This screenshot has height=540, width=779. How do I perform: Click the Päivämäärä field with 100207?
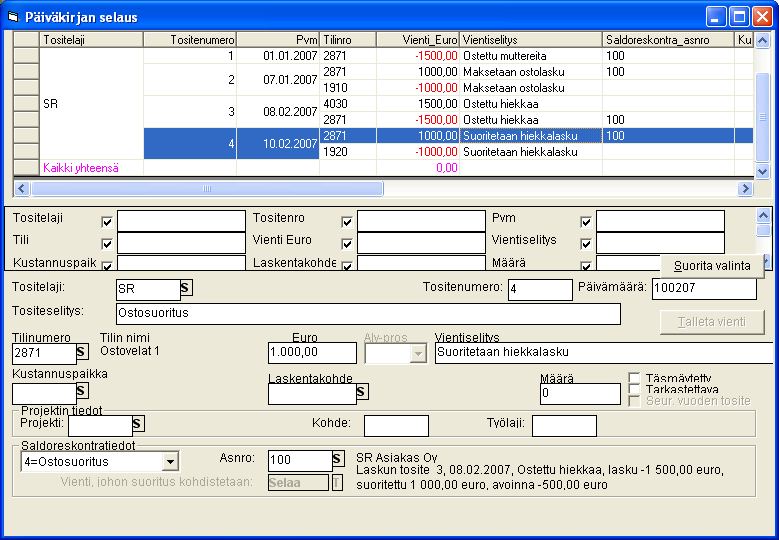pyautogui.click(x=704, y=289)
